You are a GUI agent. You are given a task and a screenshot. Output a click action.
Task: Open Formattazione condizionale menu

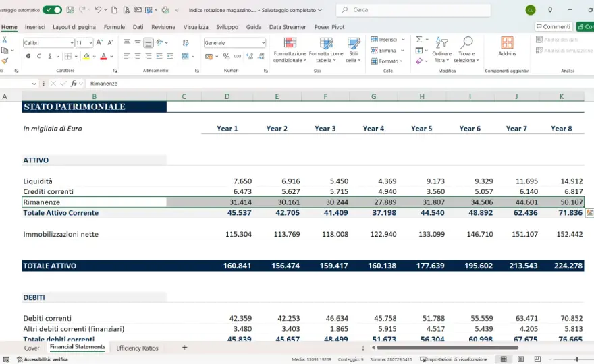pyautogui.click(x=290, y=50)
